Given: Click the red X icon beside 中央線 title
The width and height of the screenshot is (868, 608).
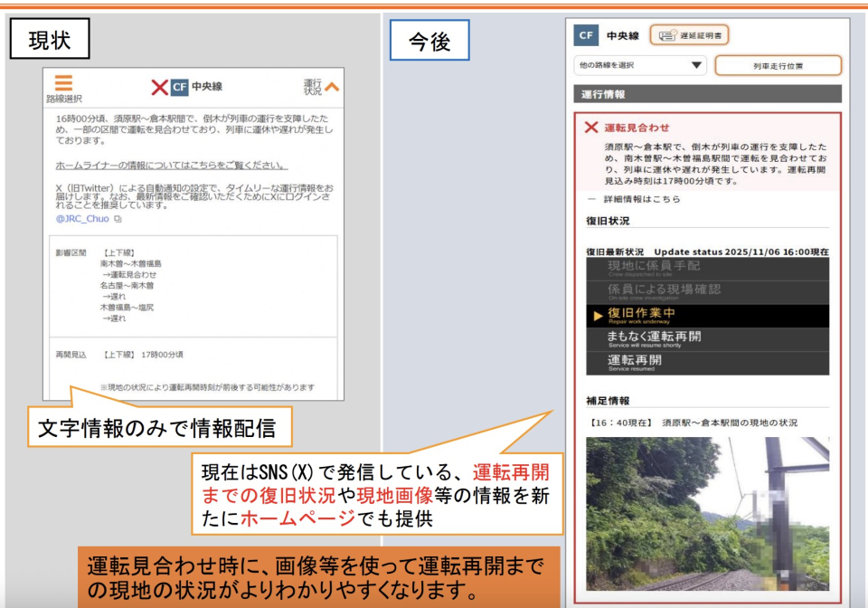Looking at the screenshot, I should [x=158, y=87].
